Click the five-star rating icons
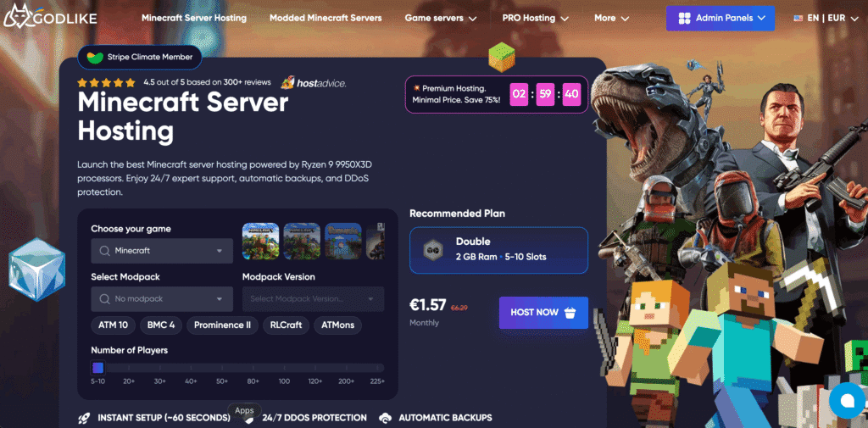 [x=106, y=82]
